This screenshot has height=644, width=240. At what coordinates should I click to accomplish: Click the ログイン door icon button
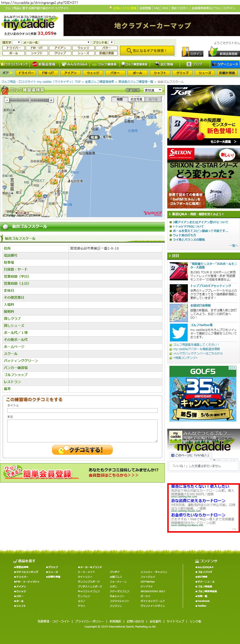coord(192,52)
